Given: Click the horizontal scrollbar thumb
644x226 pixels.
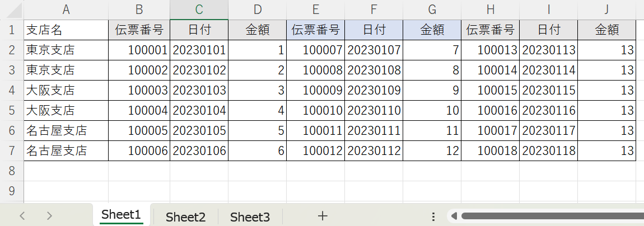Looking at the screenshot, I should pos(552,216).
